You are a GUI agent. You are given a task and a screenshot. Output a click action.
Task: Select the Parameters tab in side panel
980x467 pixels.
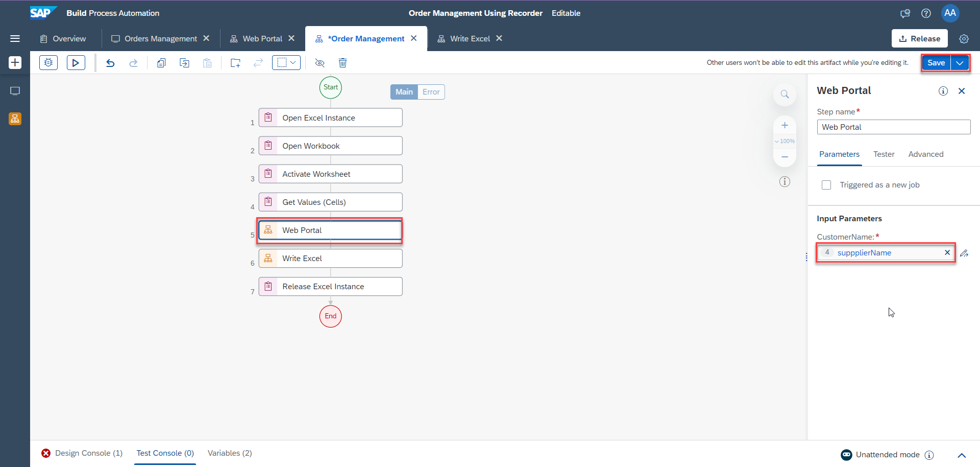[839, 154]
